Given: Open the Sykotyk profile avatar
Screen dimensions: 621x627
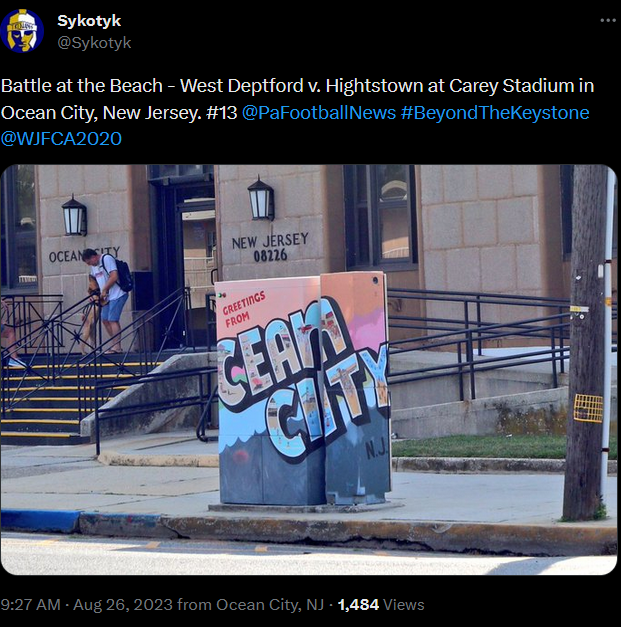Looking at the screenshot, I should pos(22,31).
